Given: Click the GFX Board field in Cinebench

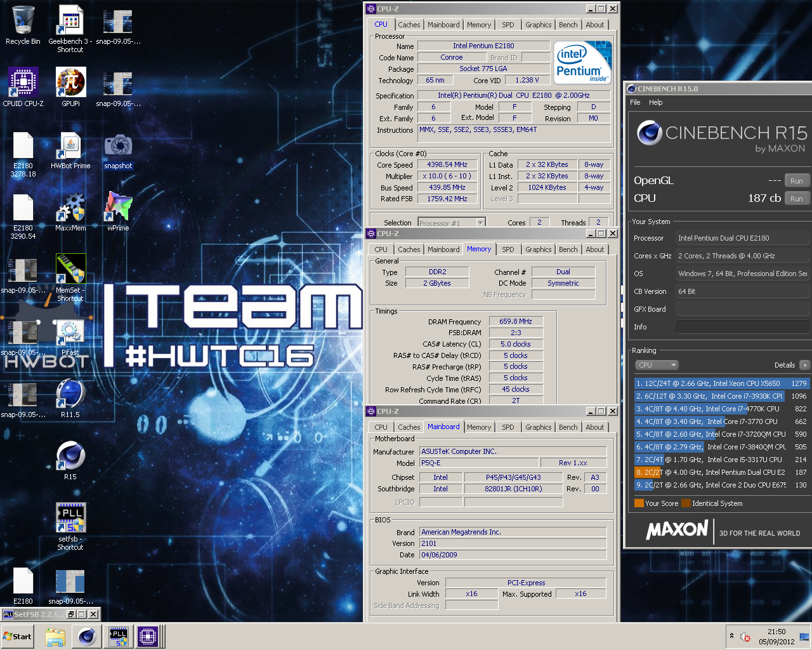Looking at the screenshot, I should point(742,309).
